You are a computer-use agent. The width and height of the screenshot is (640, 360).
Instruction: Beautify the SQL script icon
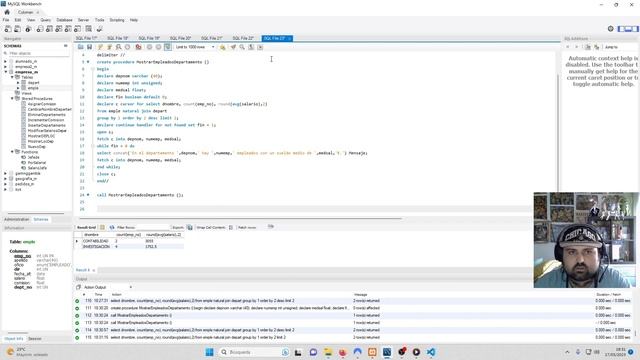point(233,47)
